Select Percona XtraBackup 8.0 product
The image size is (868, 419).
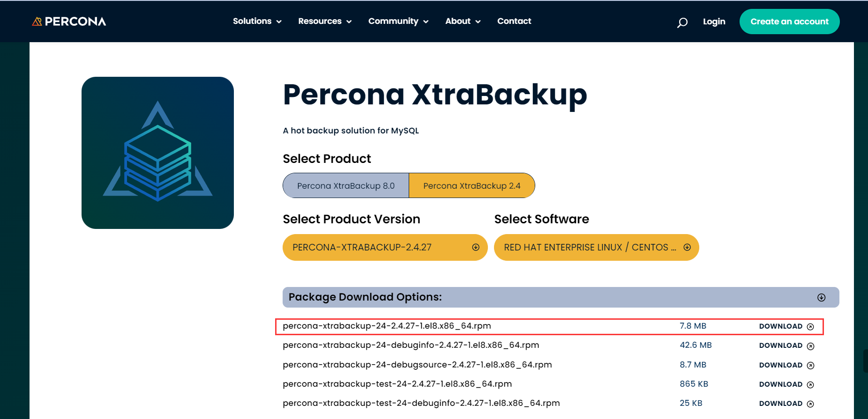pyautogui.click(x=346, y=185)
